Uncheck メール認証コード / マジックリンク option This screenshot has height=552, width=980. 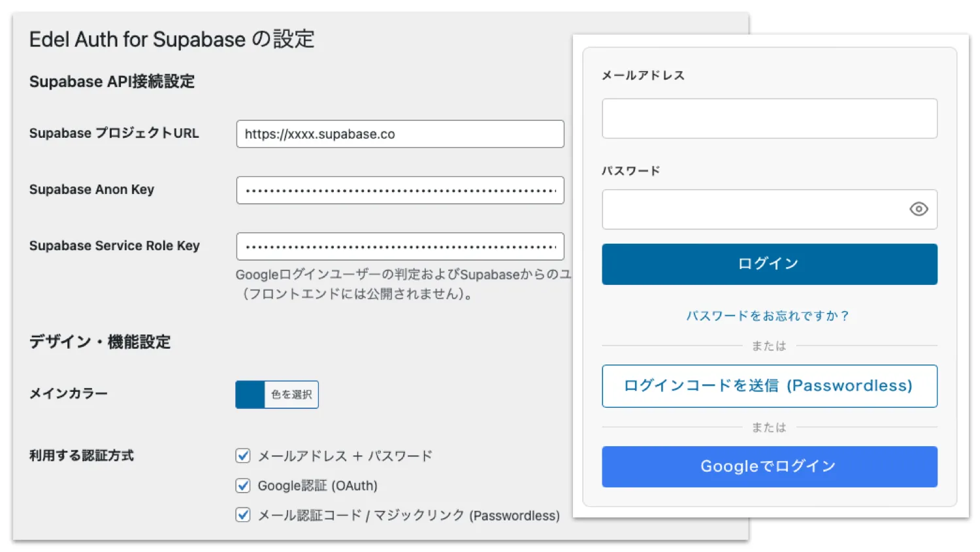(x=242, y=515)
